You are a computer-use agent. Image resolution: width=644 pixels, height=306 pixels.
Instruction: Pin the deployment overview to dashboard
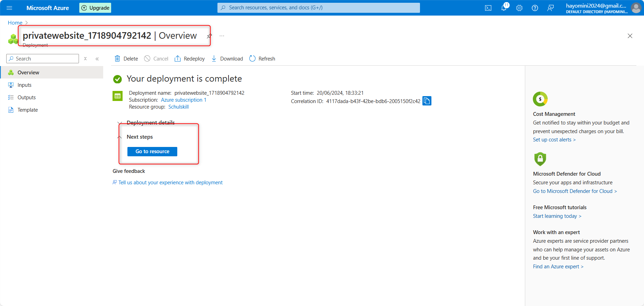click(x=209, y=36)
